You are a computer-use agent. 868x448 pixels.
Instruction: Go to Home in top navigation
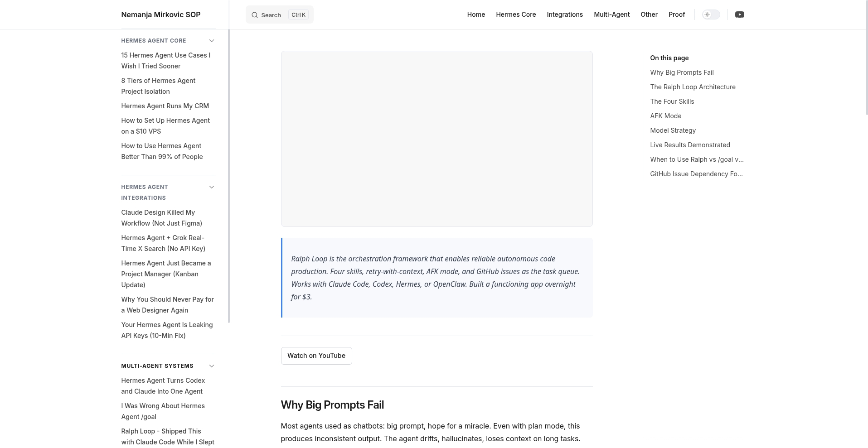(476, 14)
